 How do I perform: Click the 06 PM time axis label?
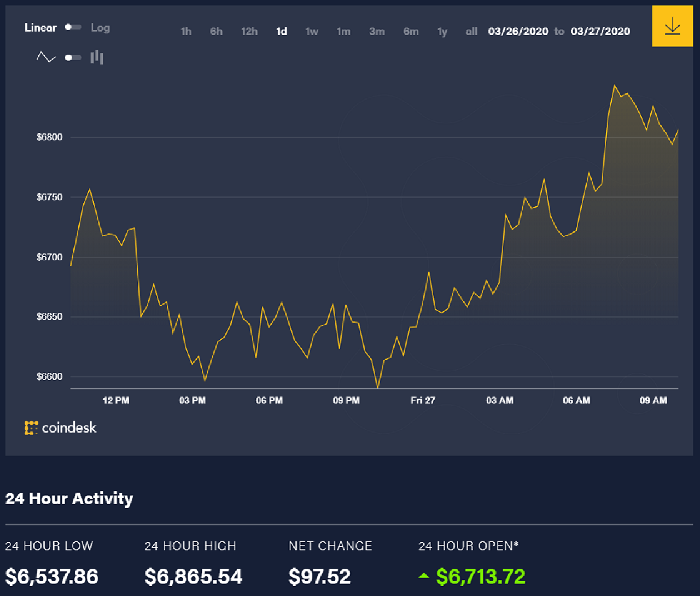(270, 400)
